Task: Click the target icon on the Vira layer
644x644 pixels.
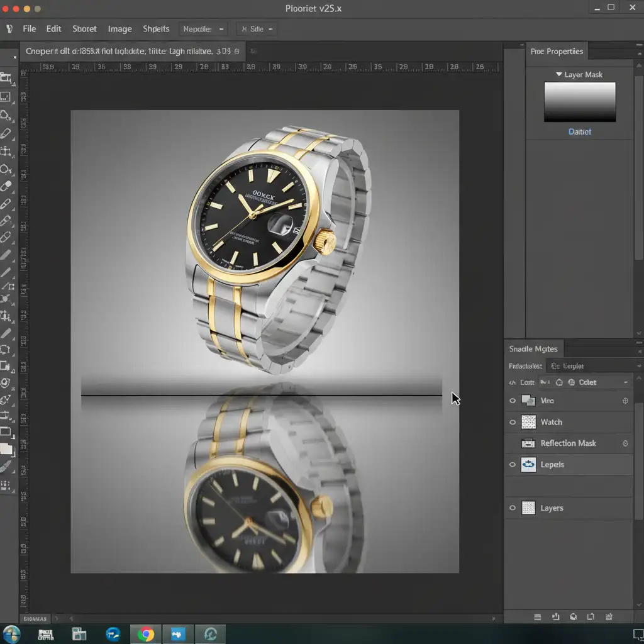Action: point(625,401)
